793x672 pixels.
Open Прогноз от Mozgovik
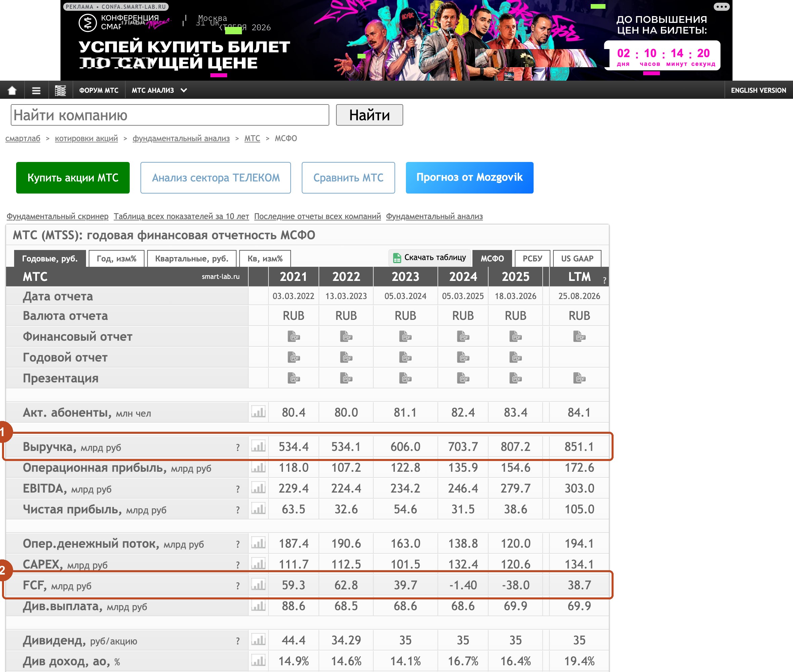tap(470, 178)
